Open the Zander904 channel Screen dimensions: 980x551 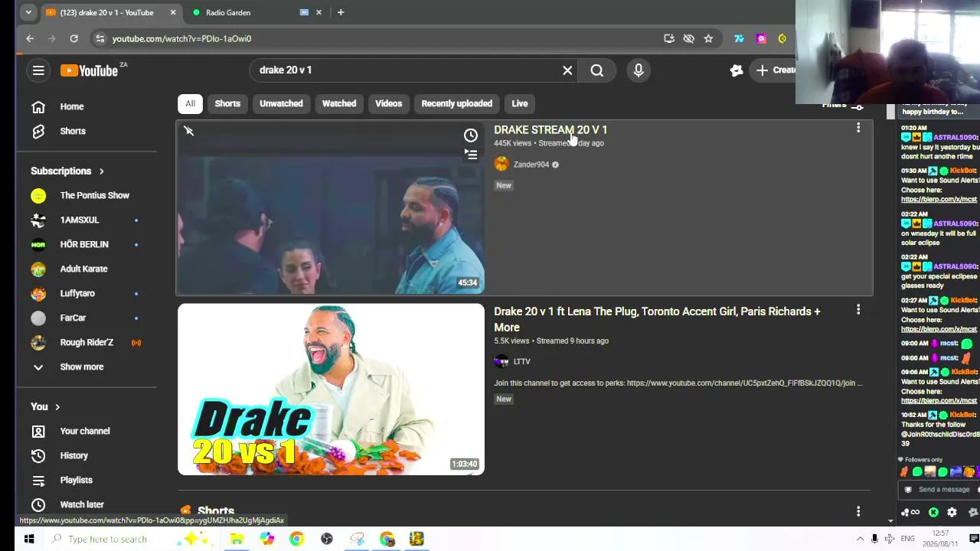tap(531, 165)
